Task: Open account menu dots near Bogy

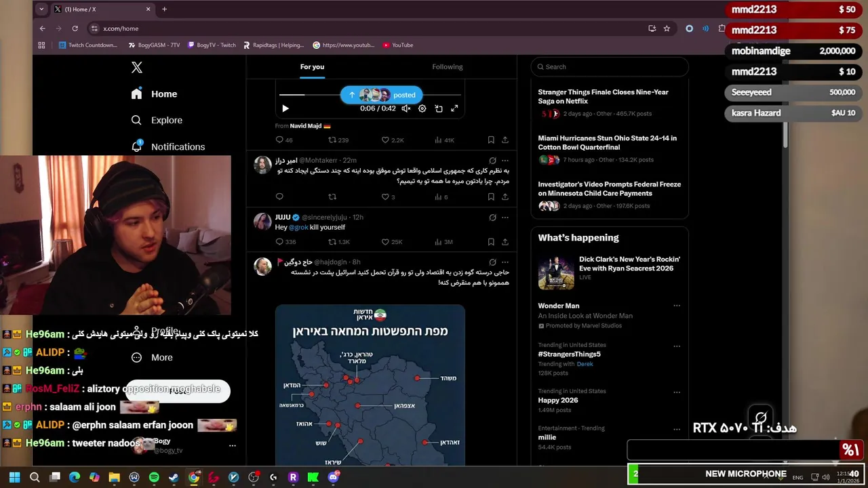Action: click(233, 445)
